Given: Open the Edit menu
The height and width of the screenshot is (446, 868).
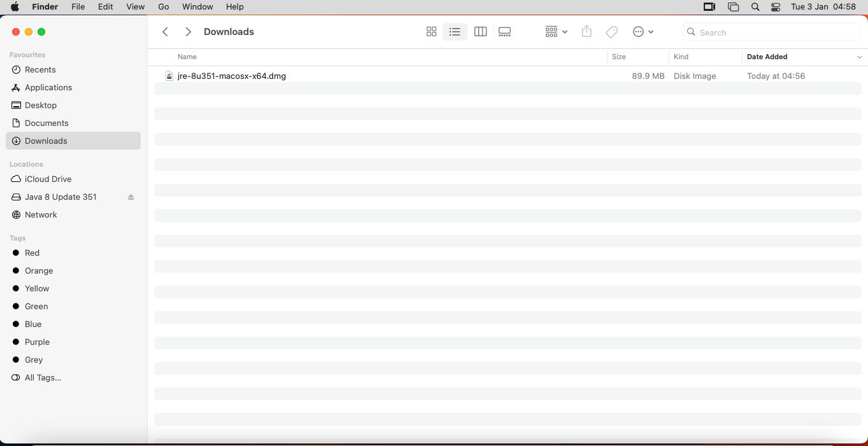Looking at the screenshot, I should coord(106,7).
